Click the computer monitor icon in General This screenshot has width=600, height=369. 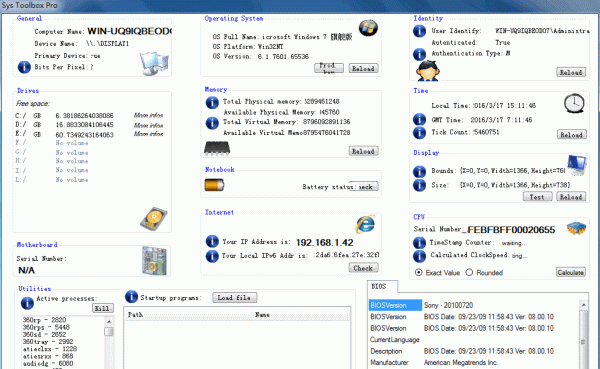coord(154,63)
